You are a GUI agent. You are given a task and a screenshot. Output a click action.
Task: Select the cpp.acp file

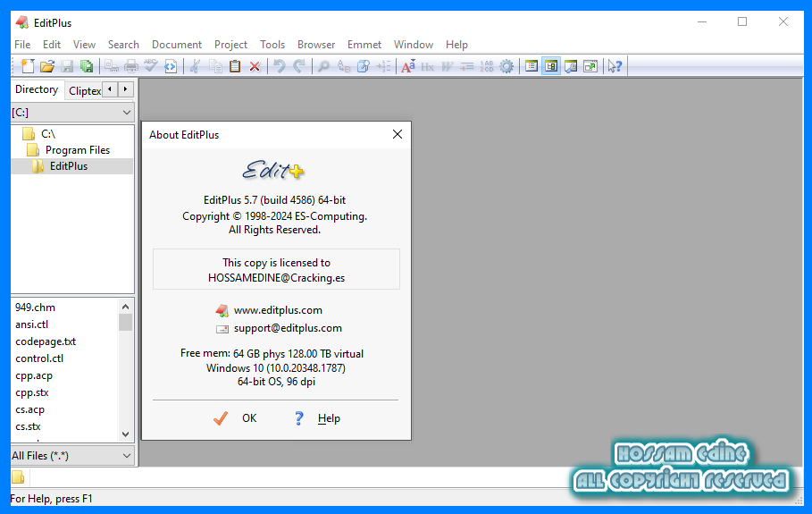click(x=34, y=375)
